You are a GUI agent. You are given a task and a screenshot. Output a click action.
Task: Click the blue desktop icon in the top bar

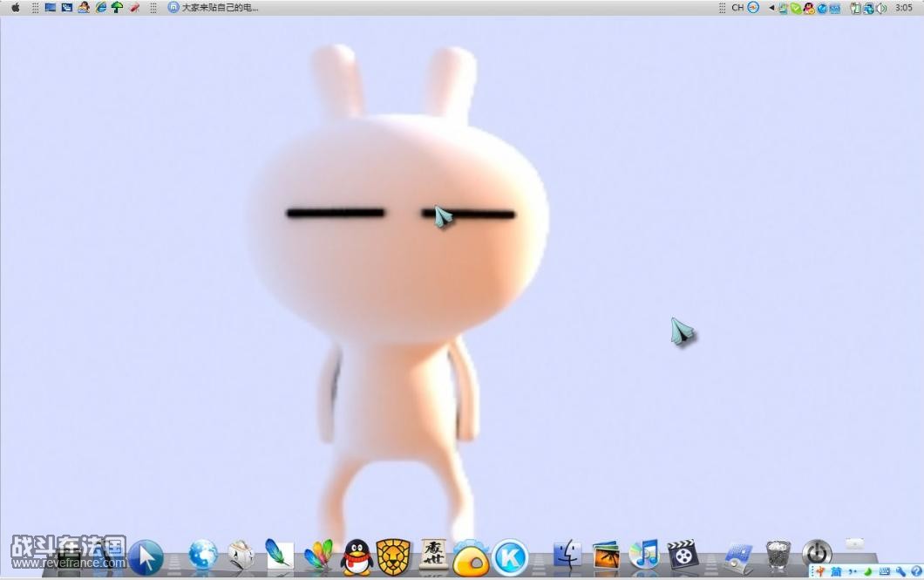coord(51,8)
